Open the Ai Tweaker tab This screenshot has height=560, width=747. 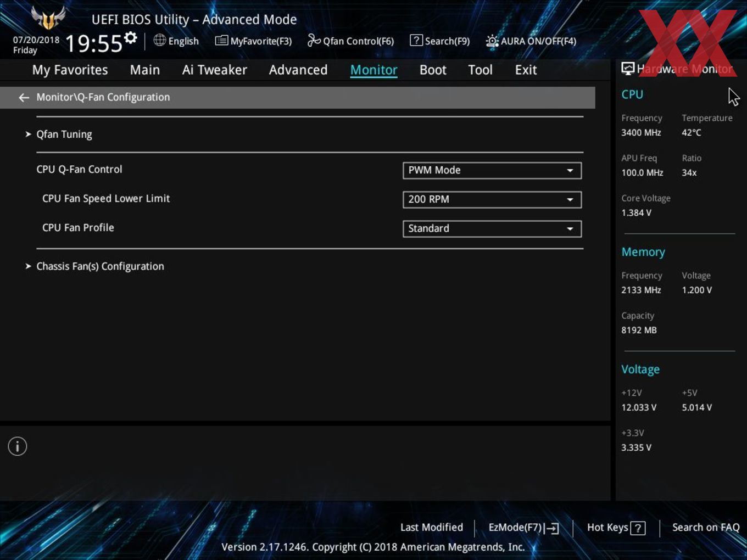pyautogui.click(x=215, y=70)
